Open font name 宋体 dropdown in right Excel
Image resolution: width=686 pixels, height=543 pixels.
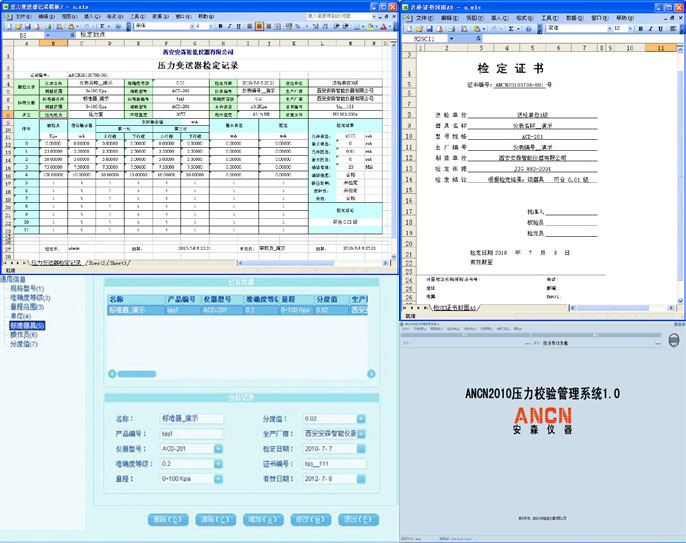coord(609,28)
